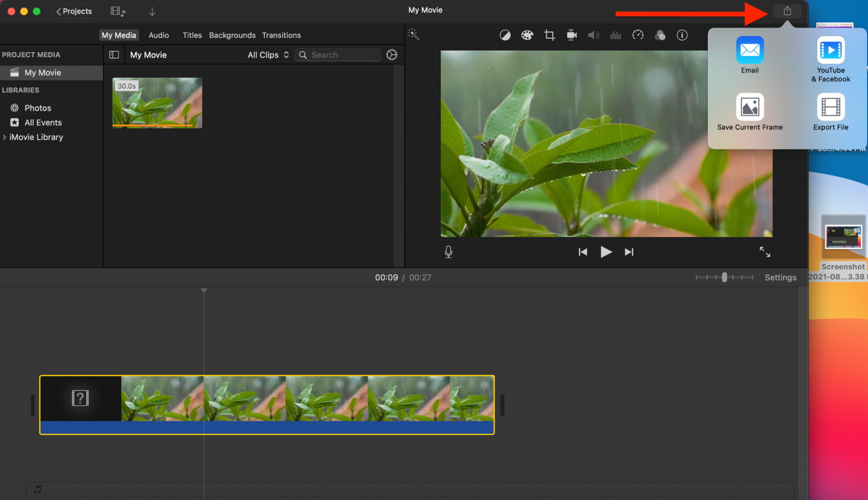Show clip information using the i icon
Viewport: 868px width, 500px height.
(682, 35)
